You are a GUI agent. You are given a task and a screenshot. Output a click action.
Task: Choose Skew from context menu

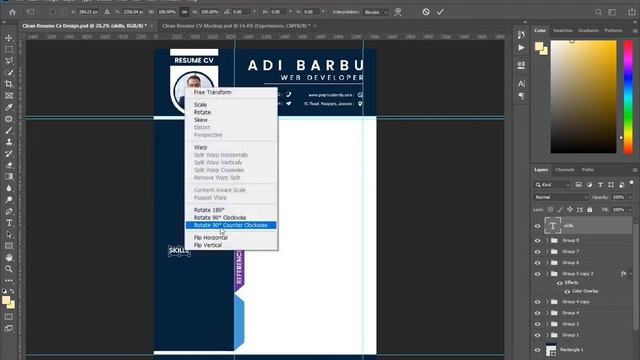[201, 120]
